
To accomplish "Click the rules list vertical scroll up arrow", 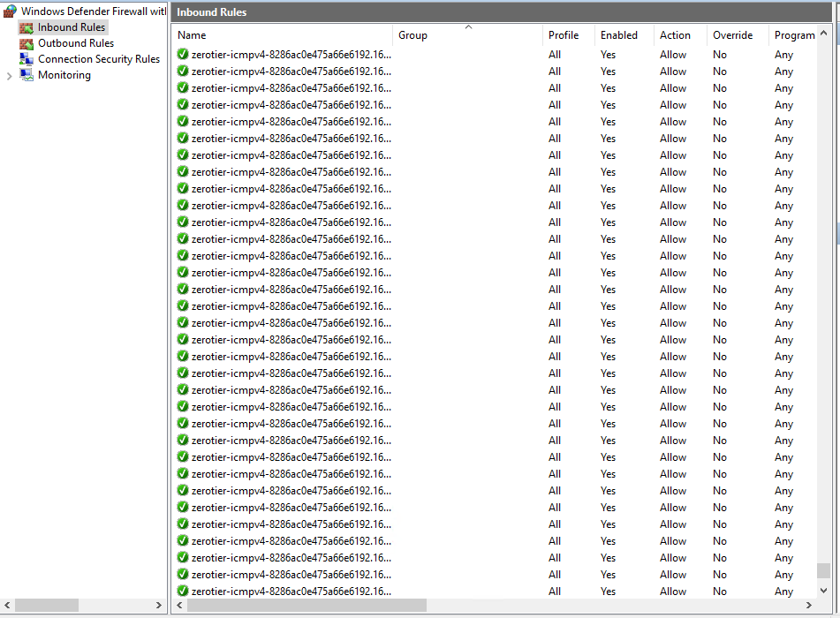I will pos(823,34).
